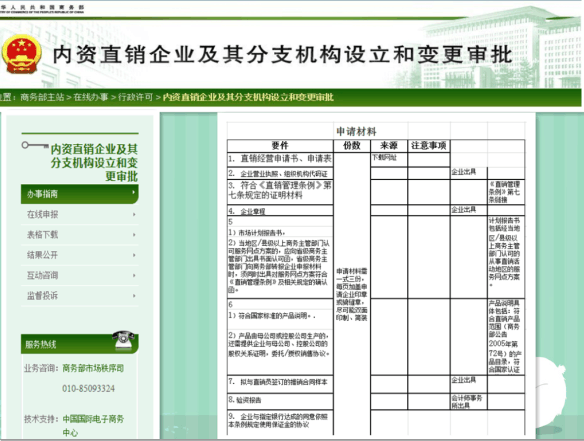Click the 份数 column header

(x=352, y=145)
